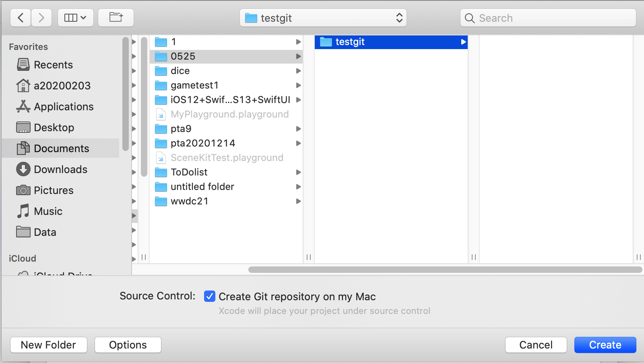Click the SceneKitTest.playground file

tap(226, 158)
